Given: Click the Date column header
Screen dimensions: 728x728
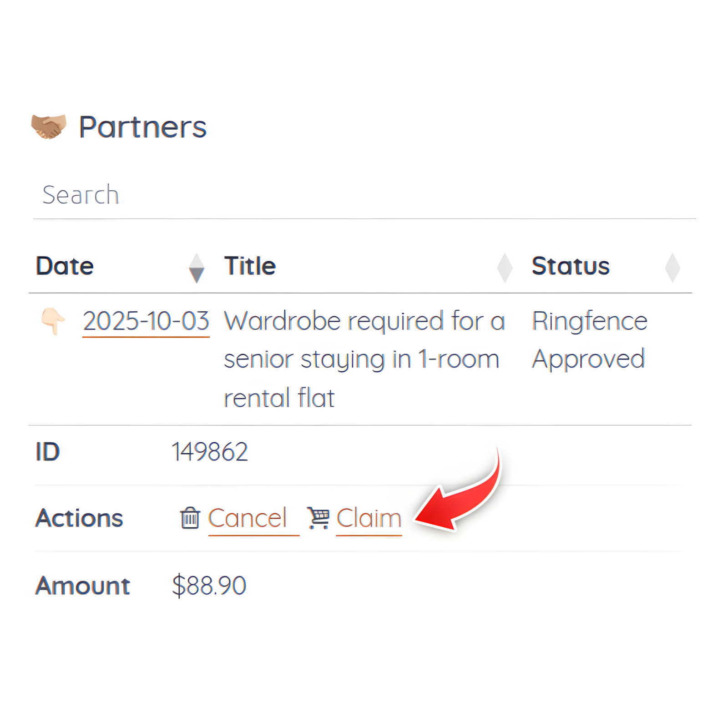Looking at the screenshot, I should (65, 266).
